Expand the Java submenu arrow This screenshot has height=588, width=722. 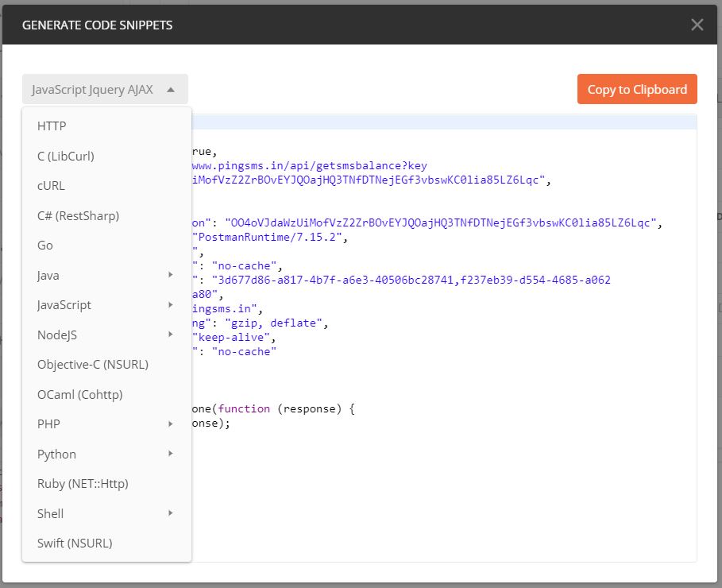(x=170, y=275)
